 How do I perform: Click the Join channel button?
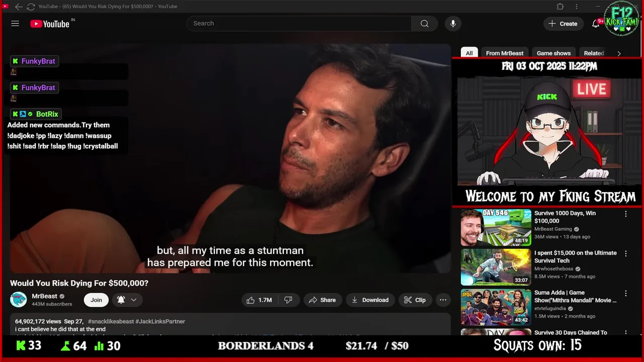96,300
